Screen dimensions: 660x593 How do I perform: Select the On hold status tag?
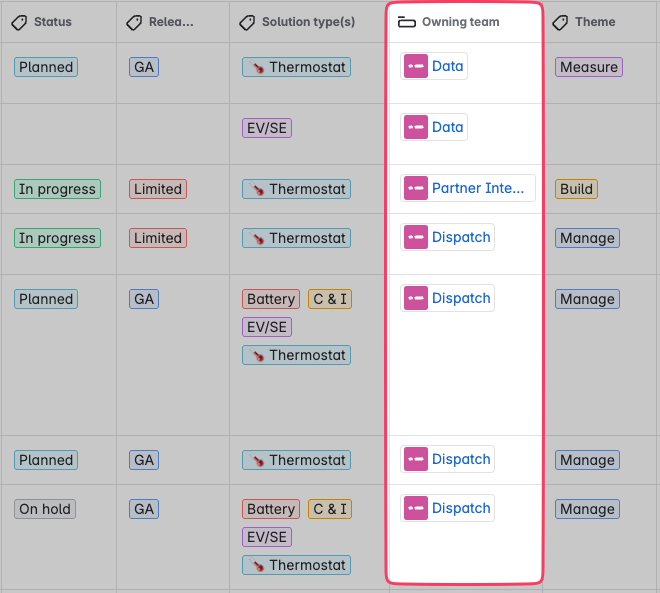pos(45,509)
